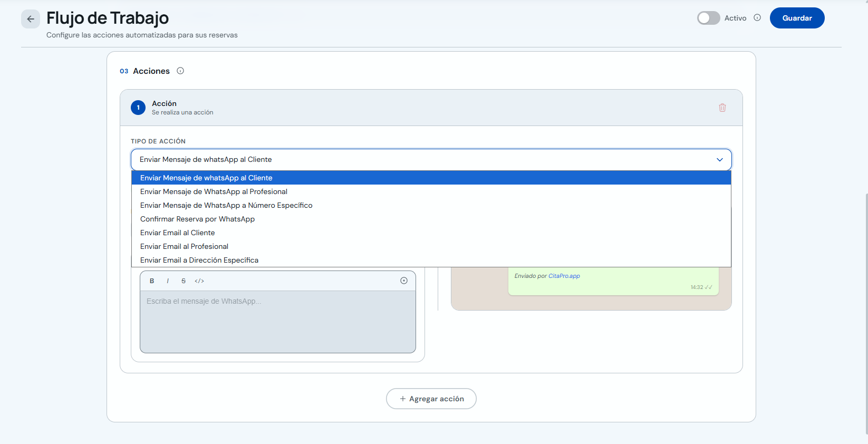Viewport: 868px width, 444px height.
Task: Pick Enviar Email a Dirección Específica
Action: 431,260
